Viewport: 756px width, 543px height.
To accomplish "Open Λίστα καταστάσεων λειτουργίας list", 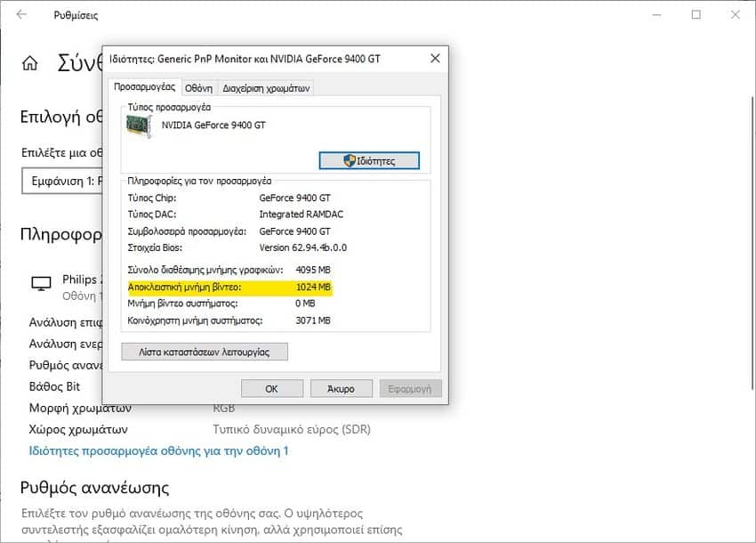I will point(205,352).
